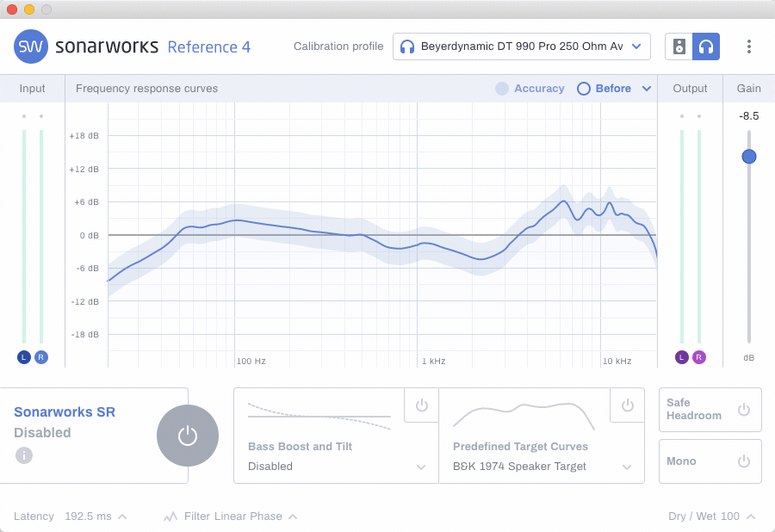Click the filter waveform icon
Viewport: 775px width, 532px height.
[x=170, y=517]
